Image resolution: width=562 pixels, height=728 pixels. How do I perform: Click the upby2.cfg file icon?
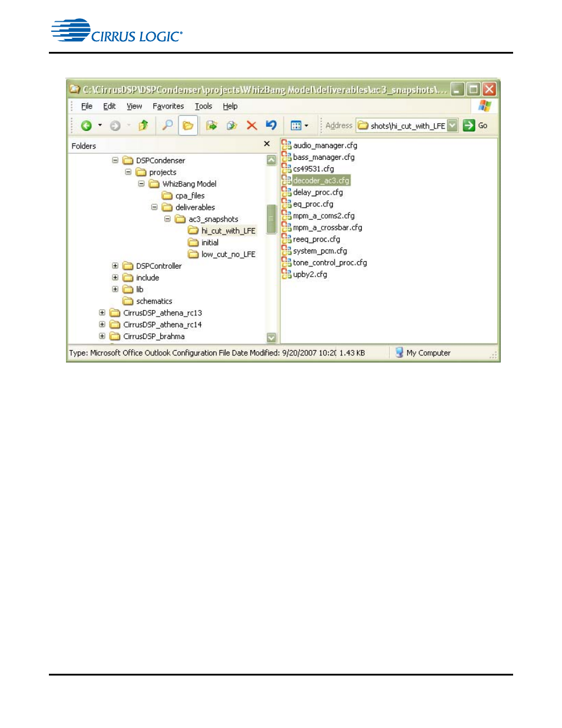(x=286, y=274)
